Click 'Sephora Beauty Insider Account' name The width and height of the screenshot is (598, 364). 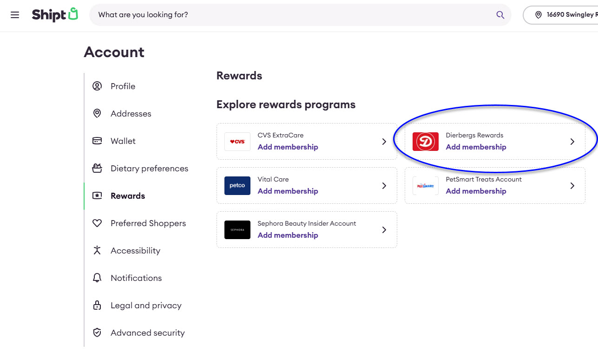point(307,223)
